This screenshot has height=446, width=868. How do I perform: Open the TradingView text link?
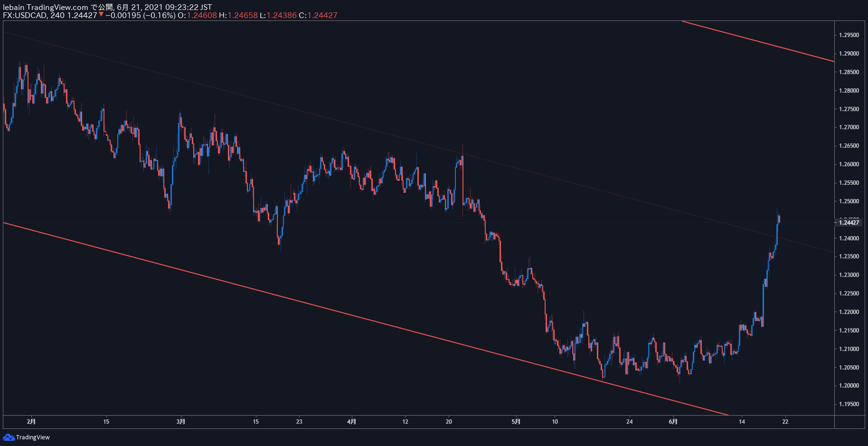point(33,437)
